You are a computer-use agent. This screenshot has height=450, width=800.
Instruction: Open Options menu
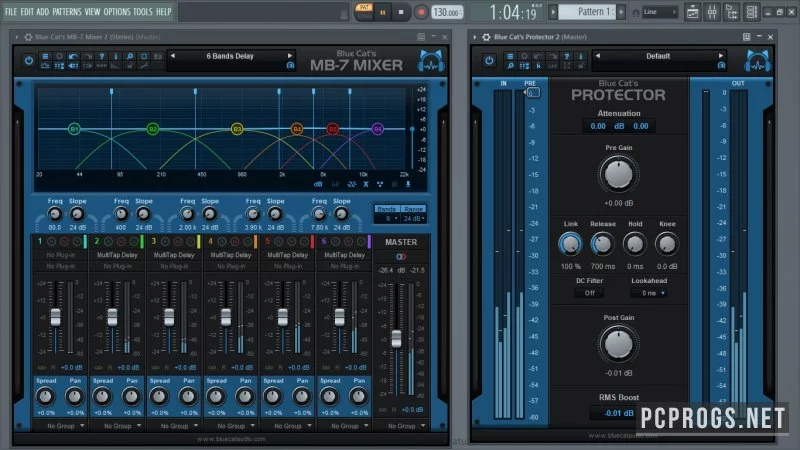[x=117, y=11]
